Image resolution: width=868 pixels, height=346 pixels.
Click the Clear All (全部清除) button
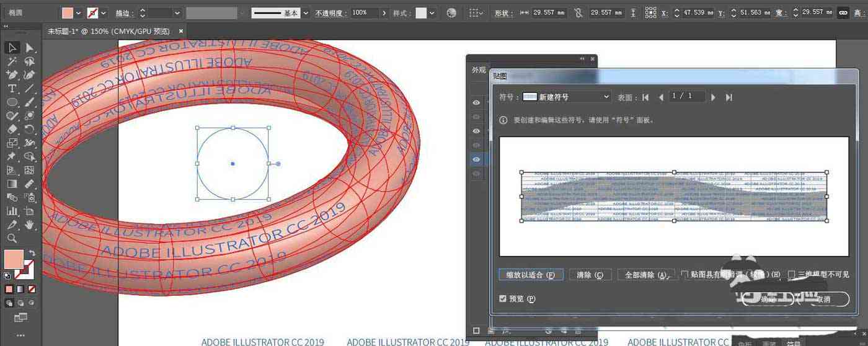pyautogui.click(x=645, y=275)
